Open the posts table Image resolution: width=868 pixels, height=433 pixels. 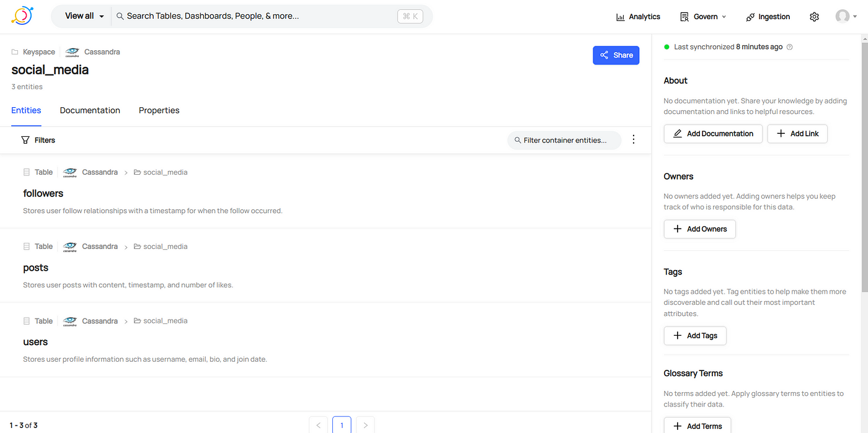[x=35, y=268]
